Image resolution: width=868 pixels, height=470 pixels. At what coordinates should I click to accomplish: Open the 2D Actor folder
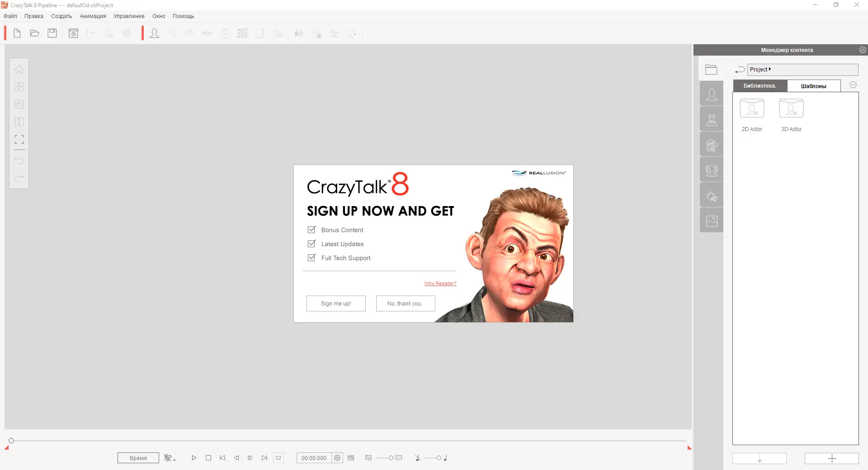pos(752,115)
